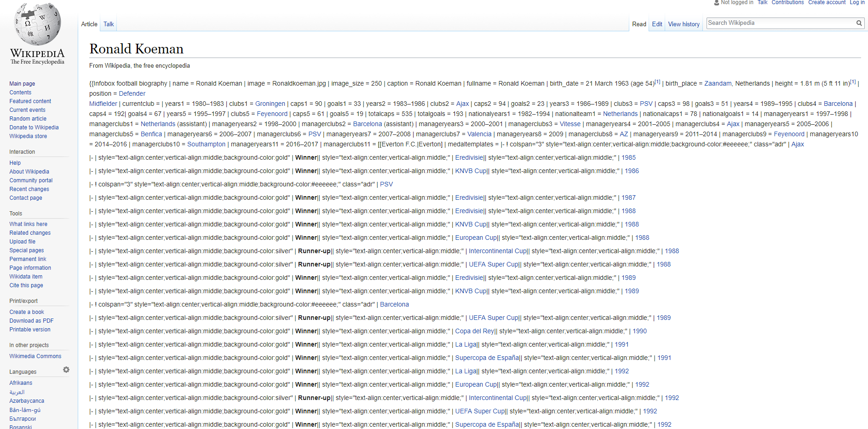Follow the Midfielder link
Image resolution: width=868 pixels, height=429 pixels.
pos(103,104)
